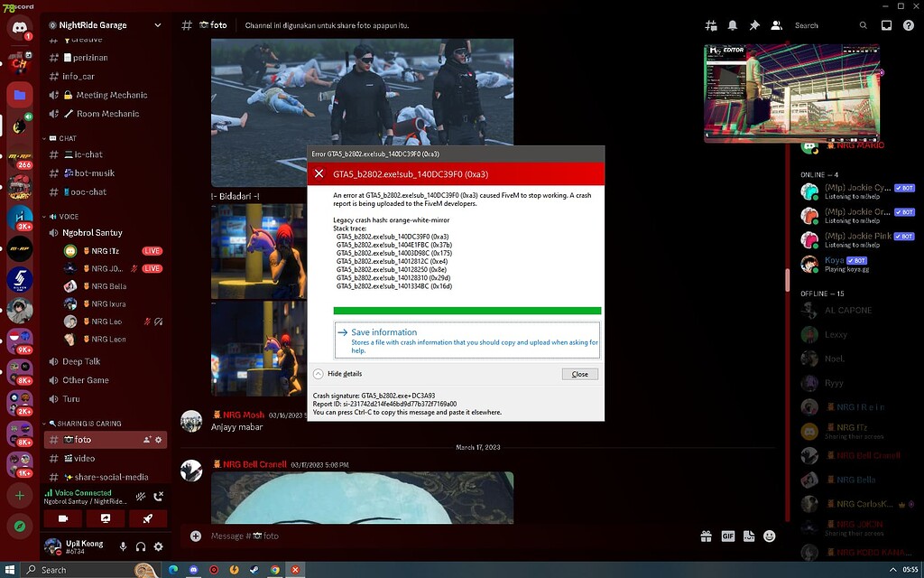Viewport: 924px width, 578px height.
Task: Open User Settings gear
Action: [158, 547]
